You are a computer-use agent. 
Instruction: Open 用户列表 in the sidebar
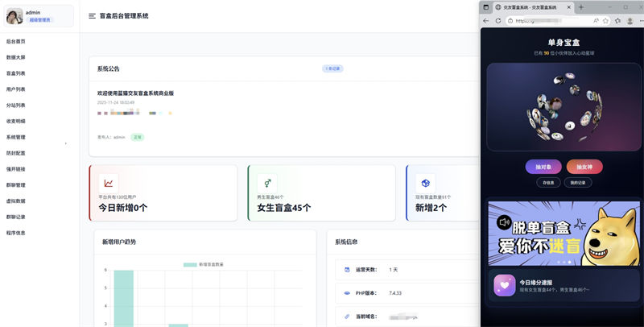16,89
